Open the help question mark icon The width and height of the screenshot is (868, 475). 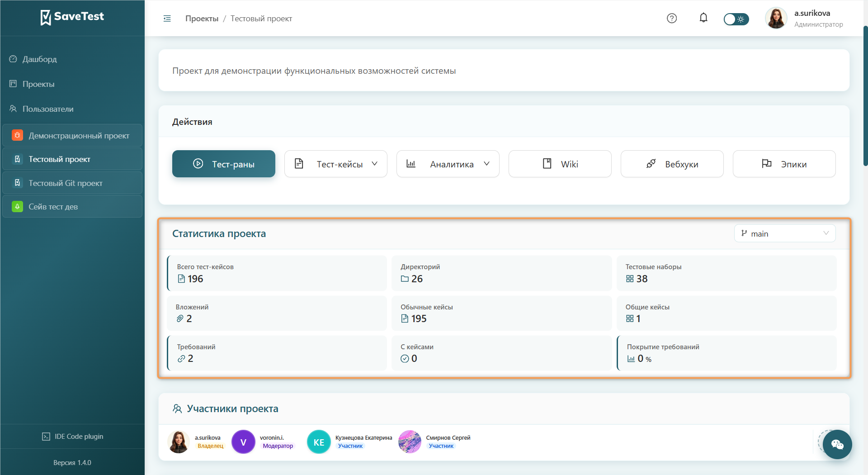(672, 18)
